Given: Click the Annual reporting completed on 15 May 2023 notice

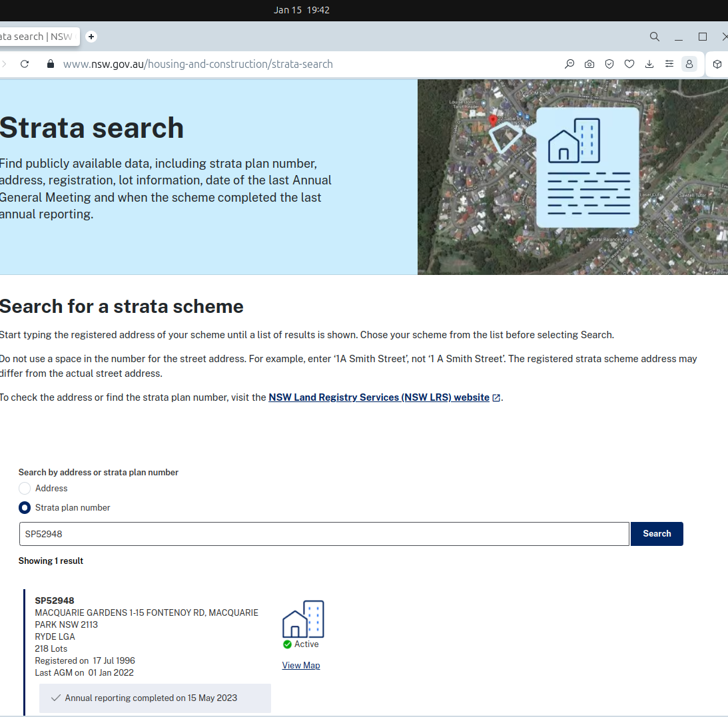Looking at the screenshot, I should pyautogui.click(x=155, y=698).
